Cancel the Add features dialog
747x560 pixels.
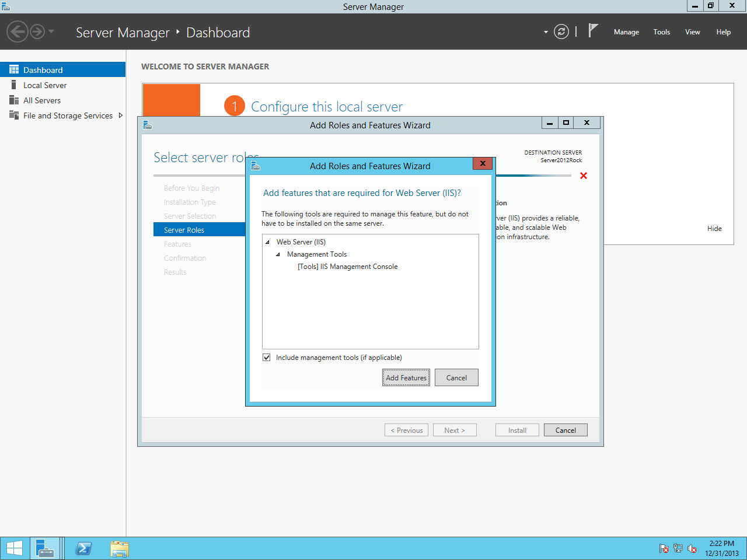[x=456, y=377]
